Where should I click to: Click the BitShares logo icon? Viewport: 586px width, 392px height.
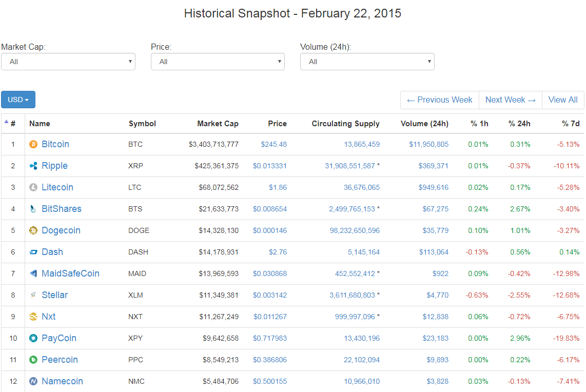pos(33,209)
